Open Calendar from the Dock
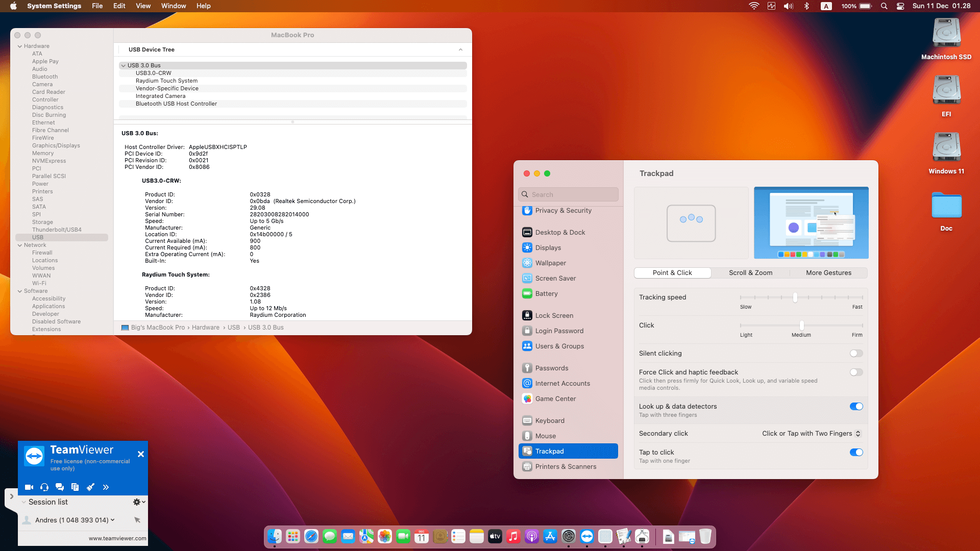This screenshot has width=980, height=551. pyautogui.click(x=422, y=536)
